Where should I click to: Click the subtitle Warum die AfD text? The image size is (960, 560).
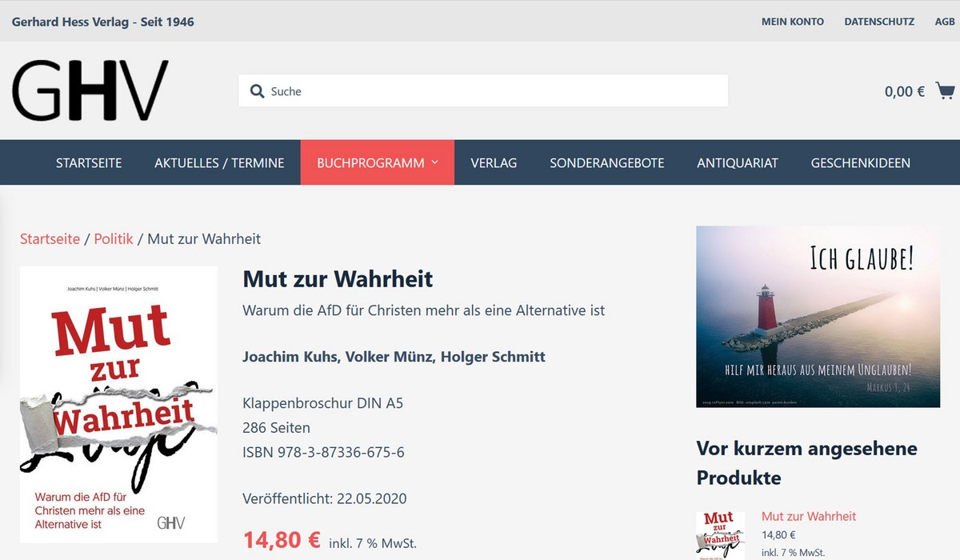click(x=423, y=310)
